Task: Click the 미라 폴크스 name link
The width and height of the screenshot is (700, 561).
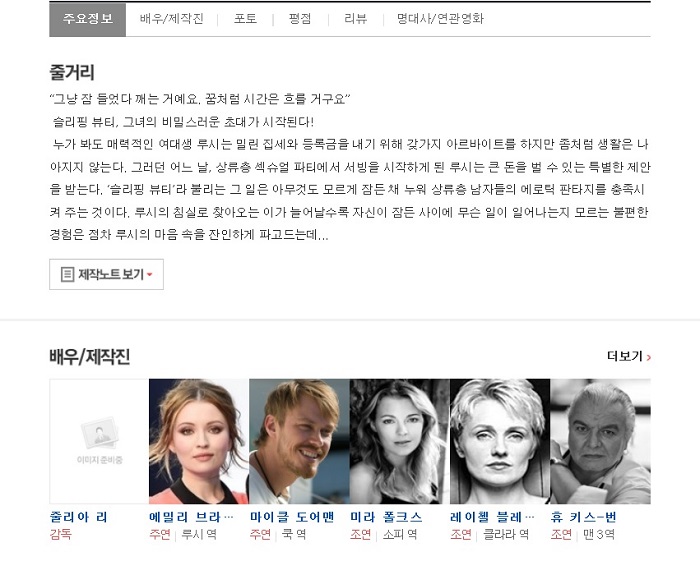Action: [x=386, y=517]
